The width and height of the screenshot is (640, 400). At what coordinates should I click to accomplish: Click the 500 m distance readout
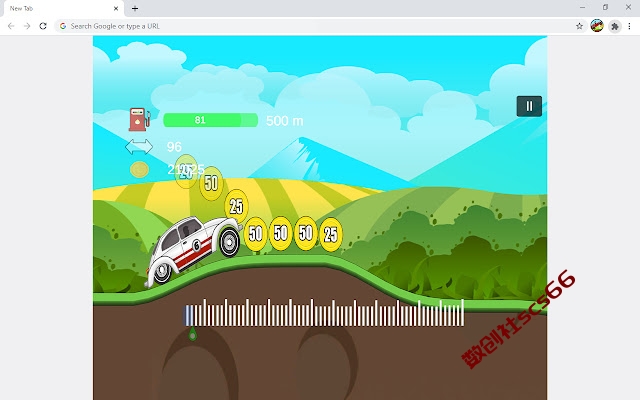[x=284, y=121]
